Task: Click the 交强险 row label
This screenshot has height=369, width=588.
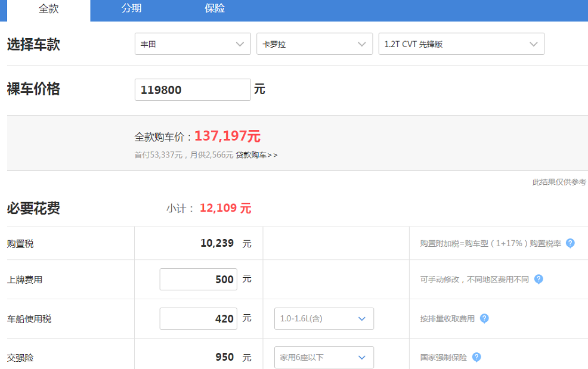Action: 20,358
